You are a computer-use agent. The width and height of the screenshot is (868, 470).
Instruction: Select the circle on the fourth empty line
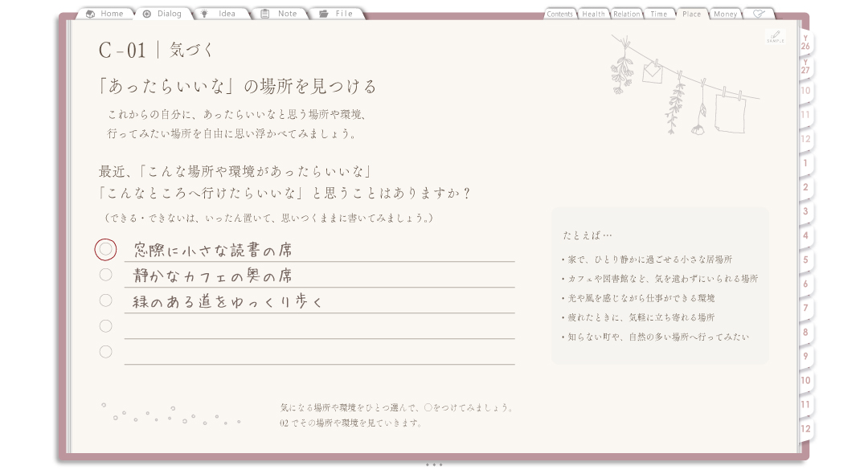coord(106,326)
